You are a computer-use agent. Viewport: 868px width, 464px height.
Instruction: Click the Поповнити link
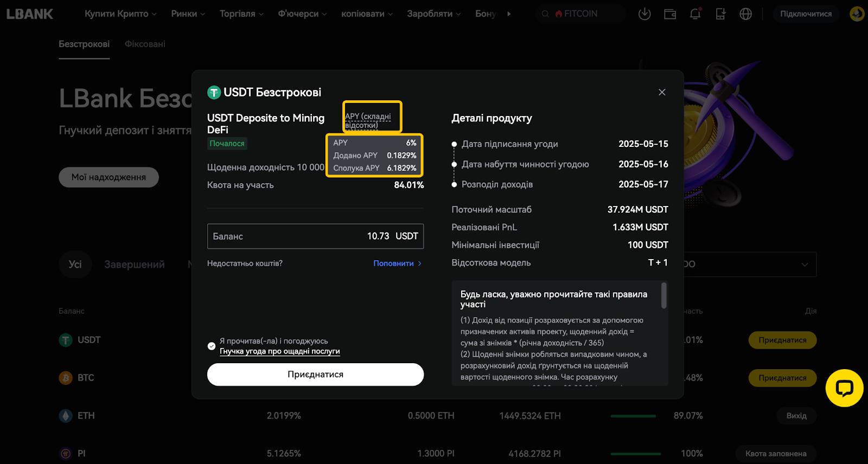pos(393,263)
